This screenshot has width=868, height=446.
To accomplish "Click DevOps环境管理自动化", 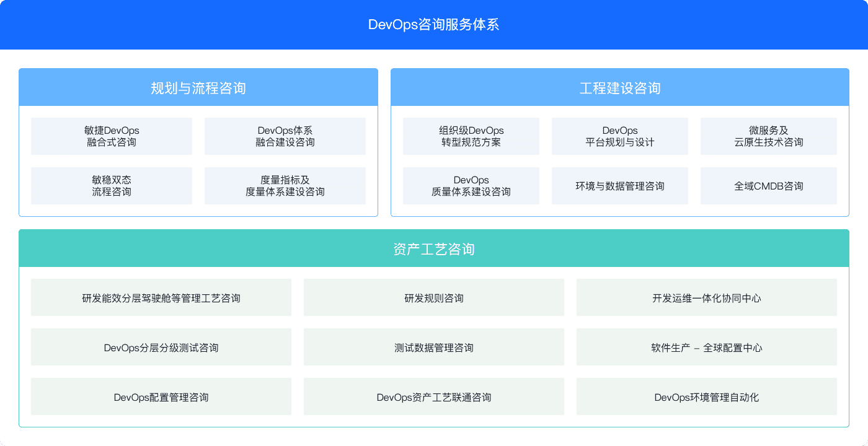I will coord(706,396).
